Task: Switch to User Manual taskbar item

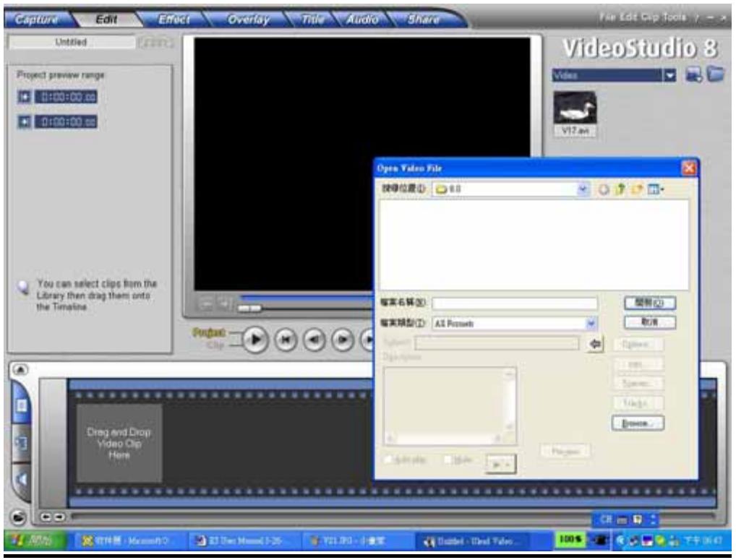Action: [x=244, y=541]
